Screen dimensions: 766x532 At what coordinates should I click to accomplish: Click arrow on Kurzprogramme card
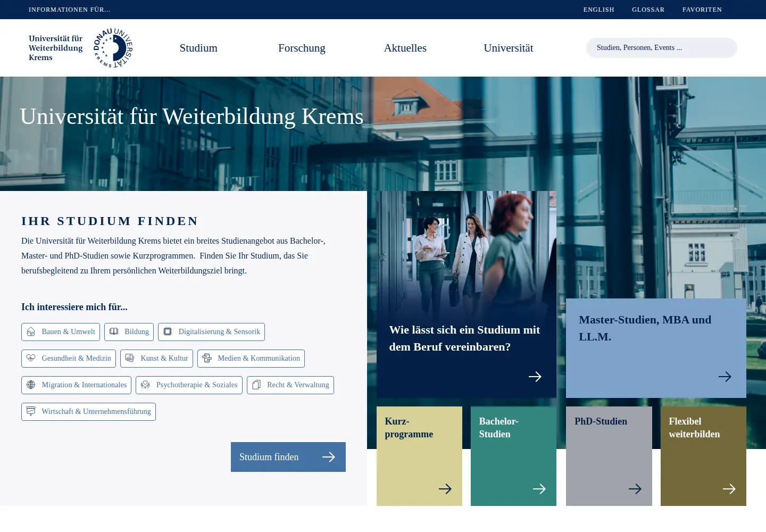[x=445, y=489]
